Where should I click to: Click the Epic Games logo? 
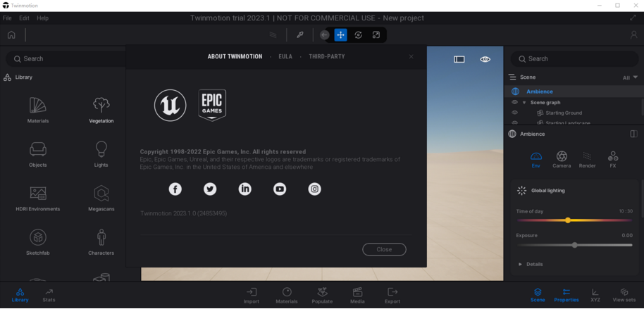click(x=212, y=106)
